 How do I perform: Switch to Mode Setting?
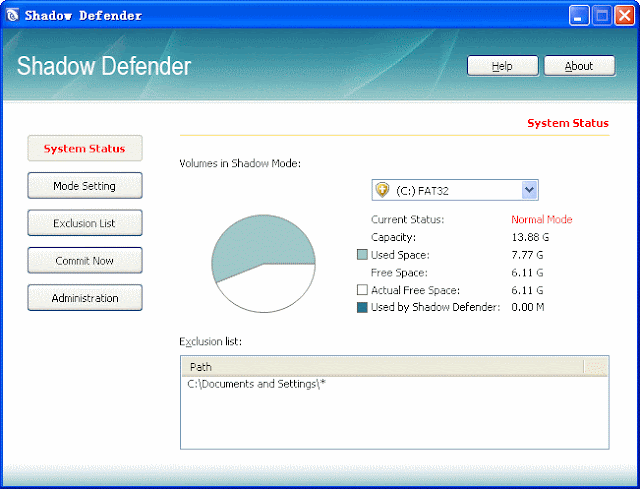85,186
